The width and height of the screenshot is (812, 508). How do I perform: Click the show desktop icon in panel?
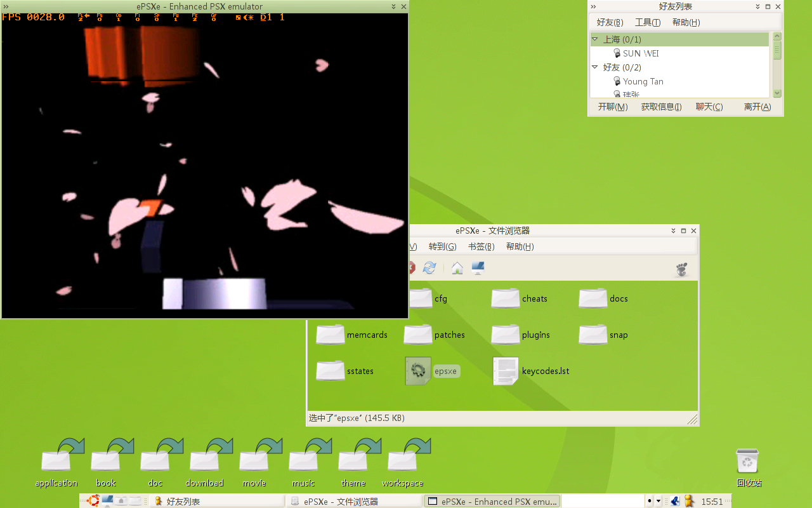(x=108, y=501)
